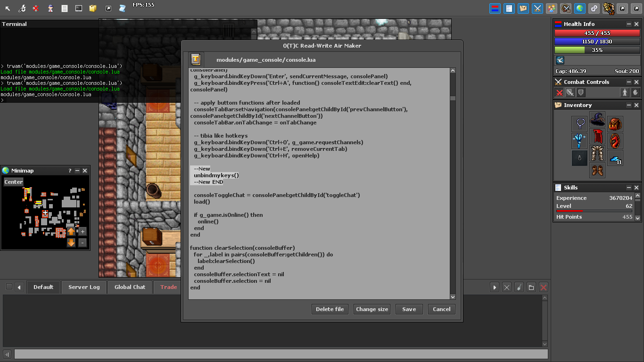Switch to the Global Chat tab

coord(130,287)
